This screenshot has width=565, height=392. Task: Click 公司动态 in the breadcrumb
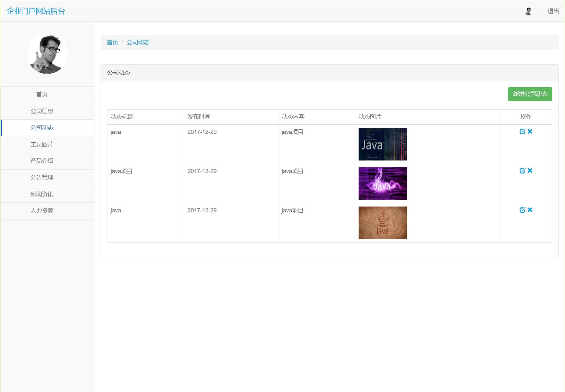point(138,42)
